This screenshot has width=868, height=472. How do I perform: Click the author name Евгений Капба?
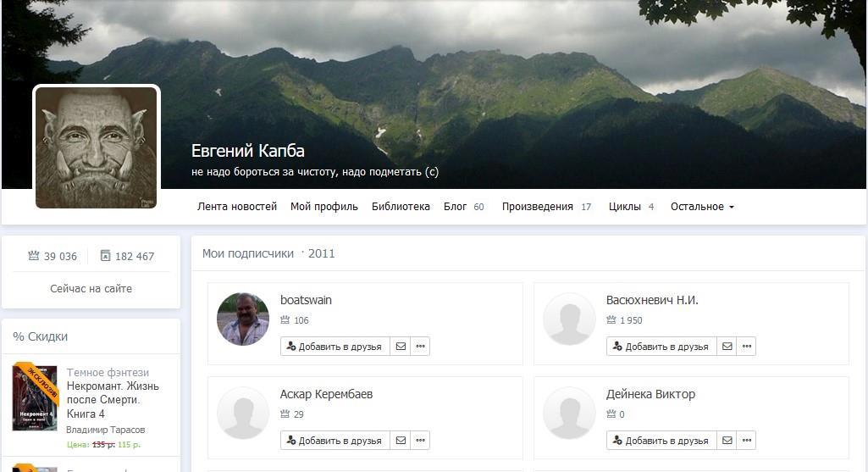pos(248,151)
